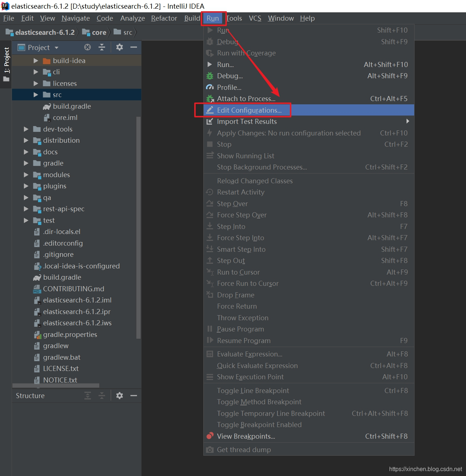This screenshot has width=466, height=476.
Task: Select elasticsearch-6.1.2.iws in the tree
Action: pos(77,323)
